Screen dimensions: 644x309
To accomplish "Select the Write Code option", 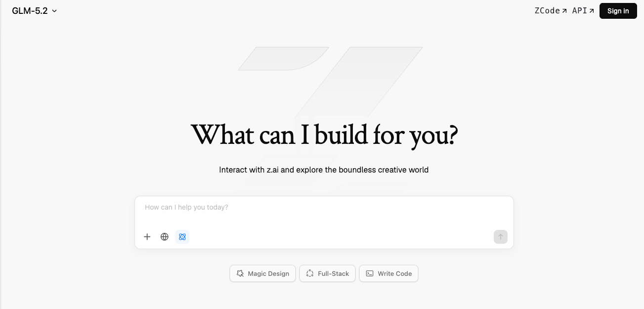I will [389, 273].
